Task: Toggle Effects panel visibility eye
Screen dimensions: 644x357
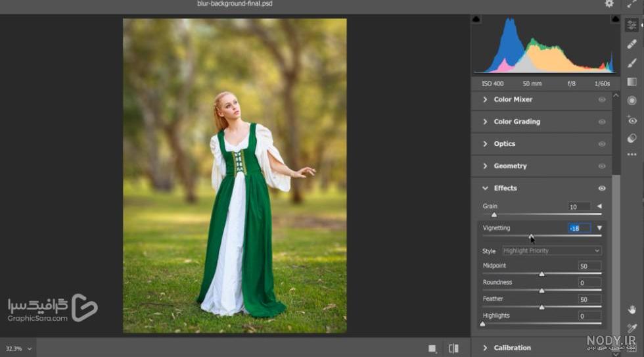Action: [x=602, y=188]
